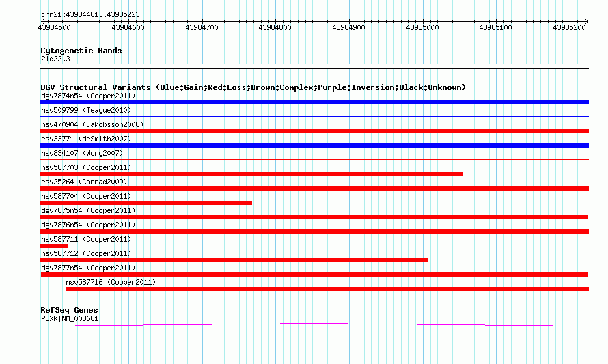Click the red dgv7875n54 loss bar

tap(314, 217)
